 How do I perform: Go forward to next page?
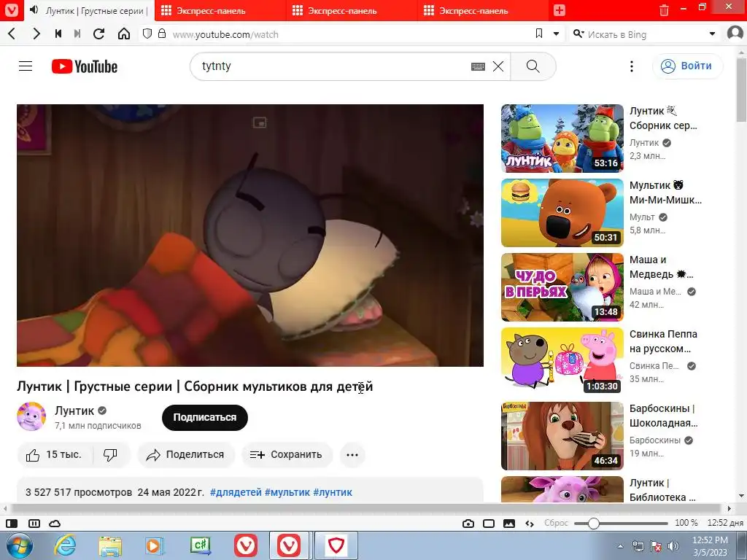coord(36,34)
